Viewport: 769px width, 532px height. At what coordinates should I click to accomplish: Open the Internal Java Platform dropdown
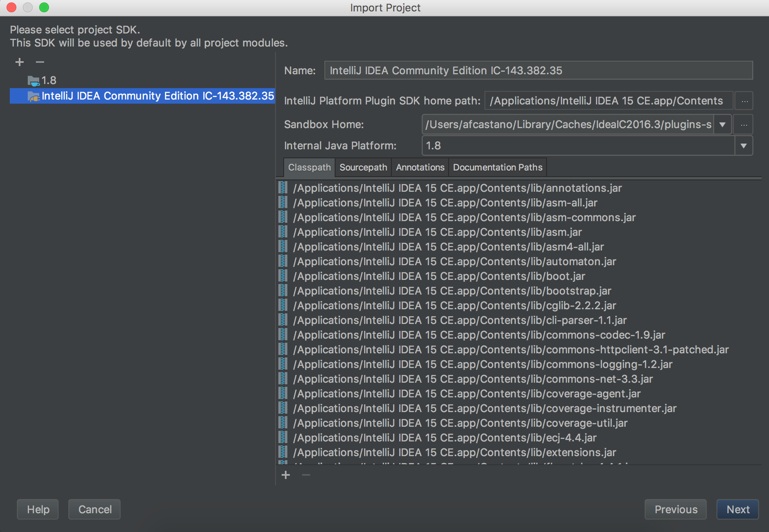[x=744, y=146]
